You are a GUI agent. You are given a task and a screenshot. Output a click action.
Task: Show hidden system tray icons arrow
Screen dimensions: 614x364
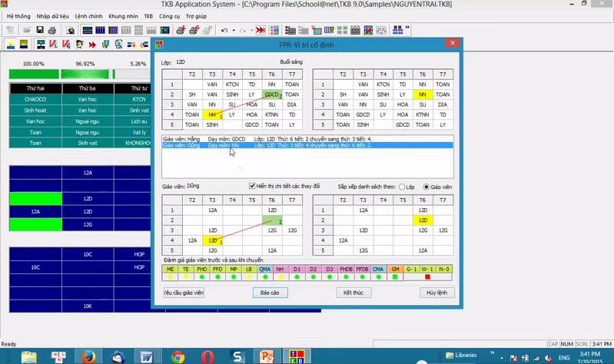pyautogui.click(x=502, y=358)
